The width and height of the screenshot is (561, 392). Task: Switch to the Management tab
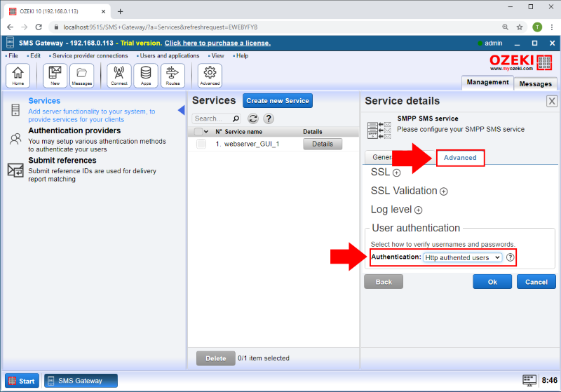coord(487,82)
